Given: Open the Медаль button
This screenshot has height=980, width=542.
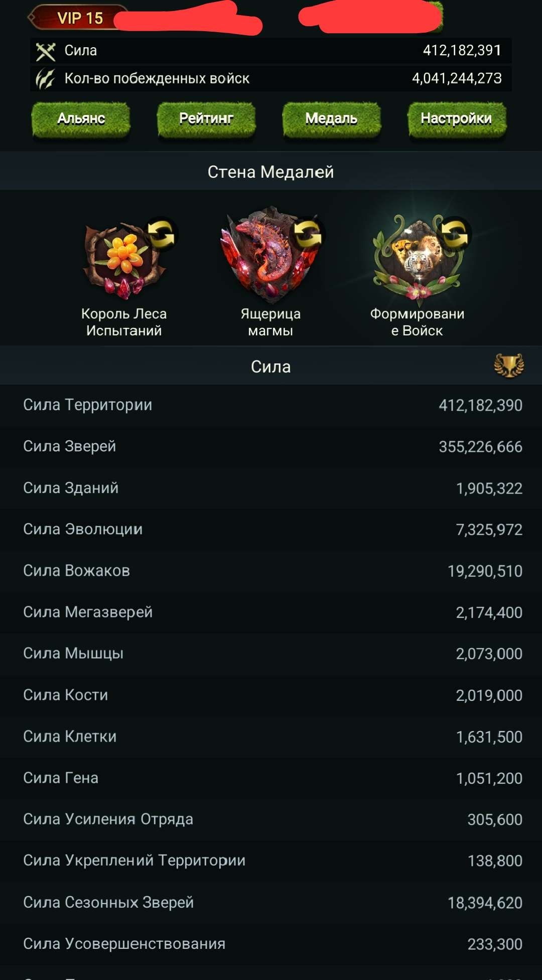Looking at the screenshot, I should point(331,119).
